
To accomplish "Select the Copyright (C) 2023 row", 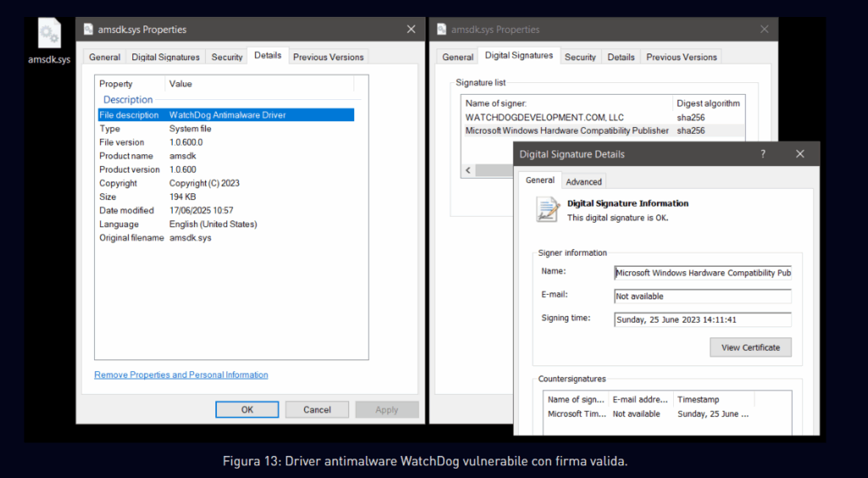I will click(x=225, y=183).
